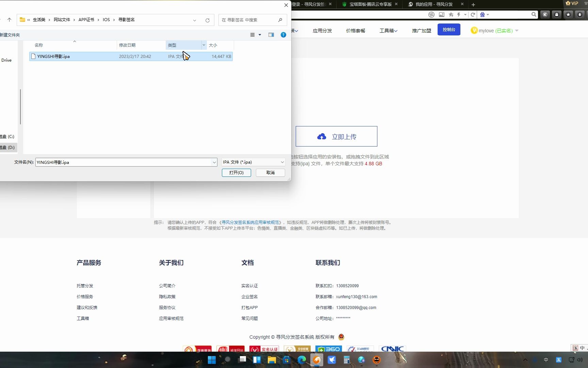This screenshot has width=588, height=368.
Task: Open Calculator from taskbar
Action: [347, 360]
